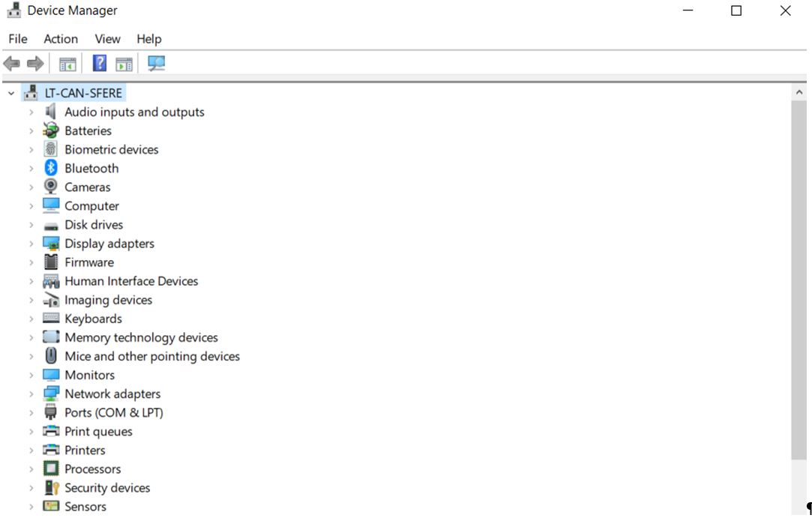Open the File menu
The height and width of the screenshot is (521, 812).
18,39
